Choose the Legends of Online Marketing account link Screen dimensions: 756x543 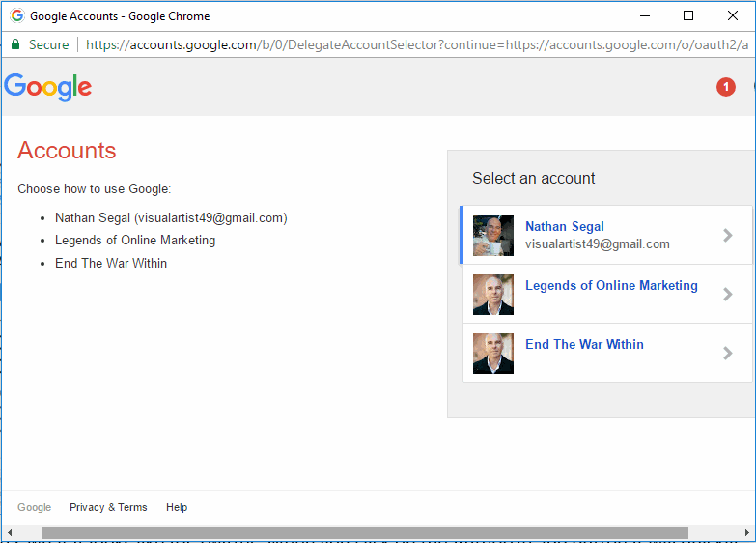(611, 285)
